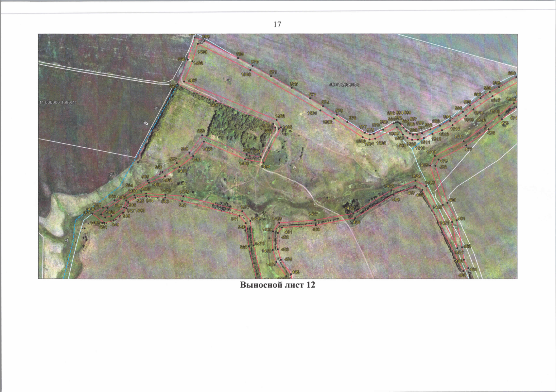
Task: Click the map point label 1421
Action: point(444,223)
